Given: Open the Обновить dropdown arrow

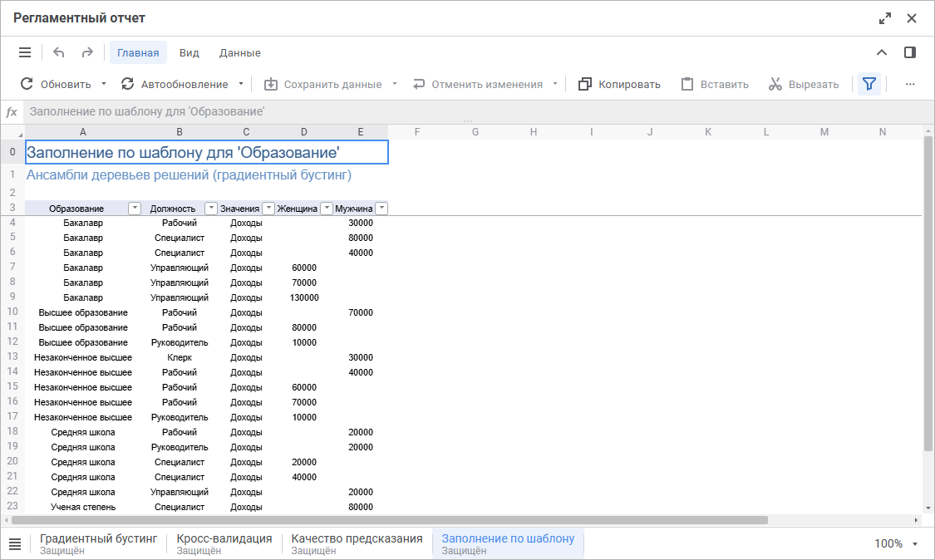Looking at the screenshot, I should click(x=104, y=84).
